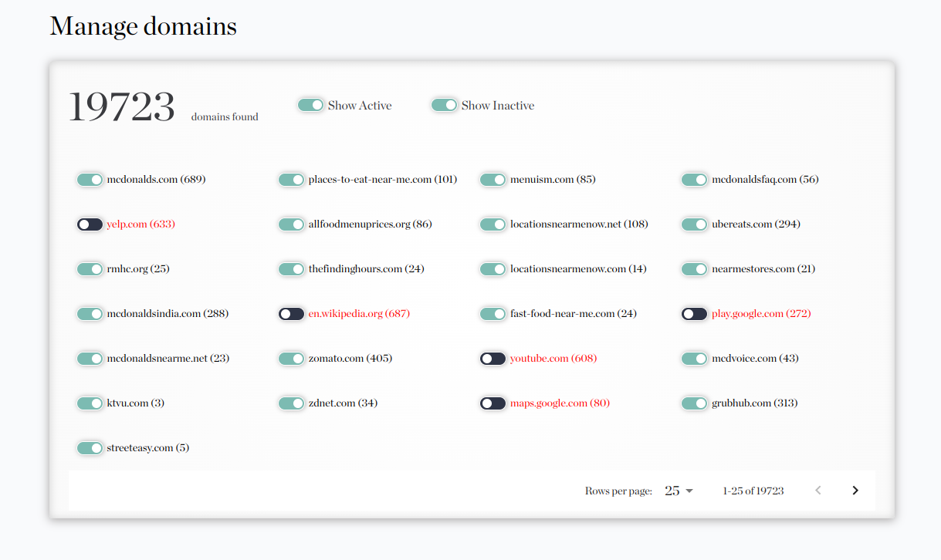This screenshot has width=941, height=560.
Task: Click the 1-25 of 19723 pagination text
Action: [x=753, y=491]
